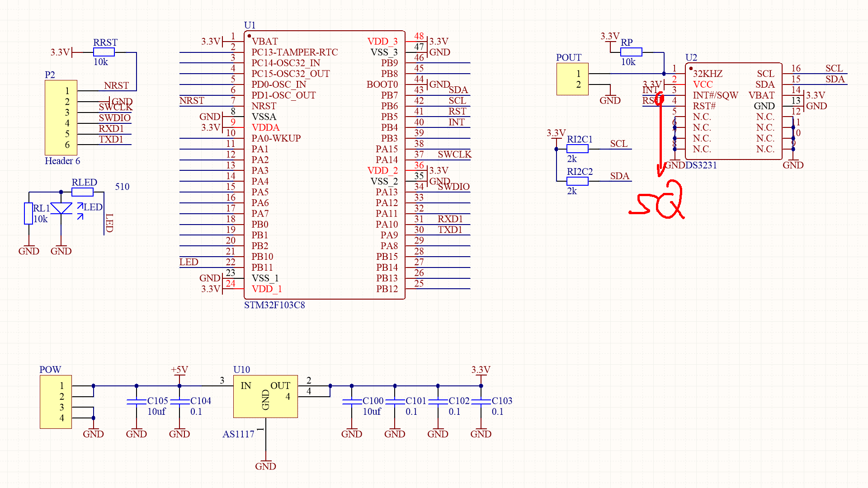Select the POW 4-pin connector
Screen dimensions: 868x488
[55, 402]
